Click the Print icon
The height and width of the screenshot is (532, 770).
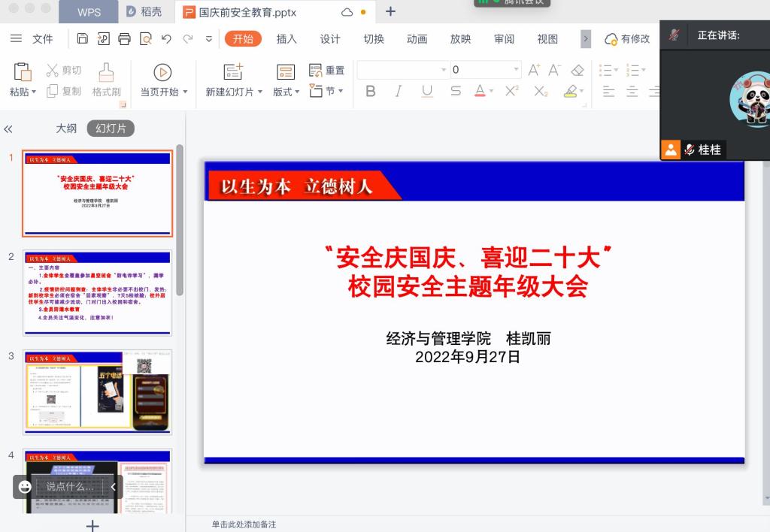[x=125, y=39]
